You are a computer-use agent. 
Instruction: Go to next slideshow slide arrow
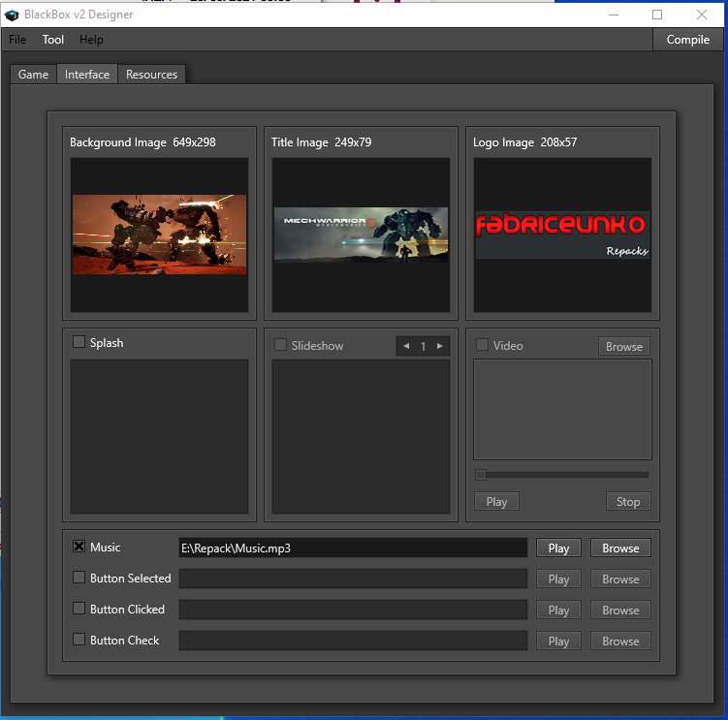tap(440, 346)
